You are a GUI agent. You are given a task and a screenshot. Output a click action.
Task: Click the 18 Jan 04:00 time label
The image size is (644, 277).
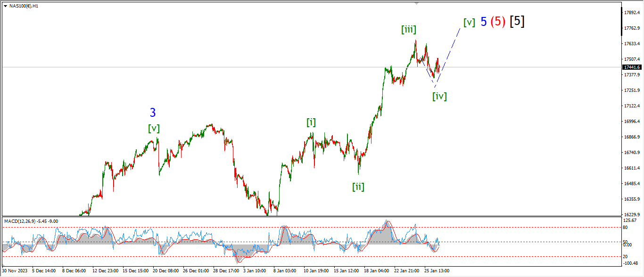[x=378, y=271]
